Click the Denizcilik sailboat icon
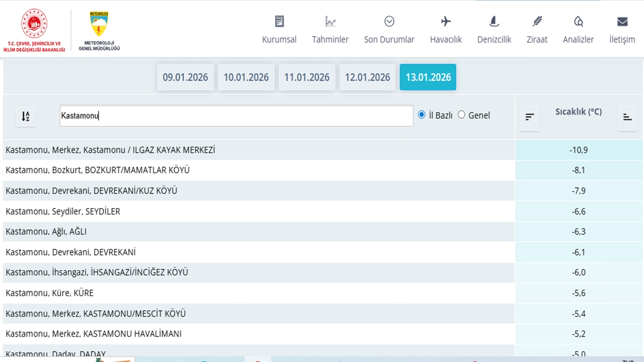Viewport: 644px width, 362px height. point(494,21)
